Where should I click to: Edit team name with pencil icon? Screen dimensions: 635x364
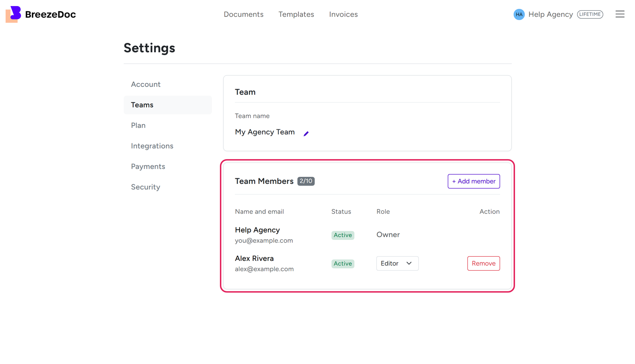point(306,133)
